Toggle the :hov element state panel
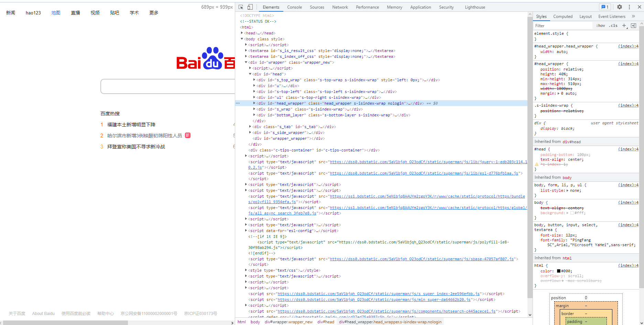The width and height of the screenshot is (644, 325). 601,25
